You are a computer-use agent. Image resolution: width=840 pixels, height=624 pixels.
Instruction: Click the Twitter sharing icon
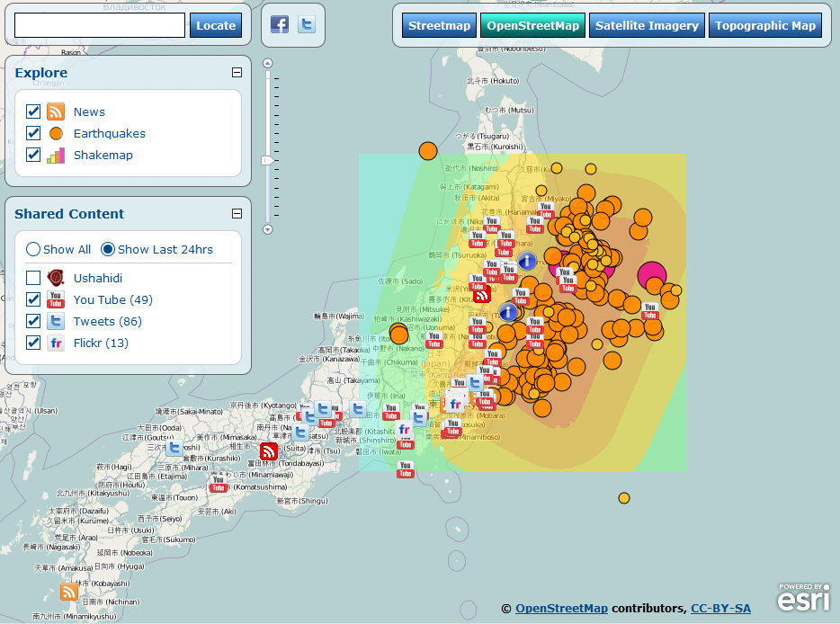click(x=306, y=24)
